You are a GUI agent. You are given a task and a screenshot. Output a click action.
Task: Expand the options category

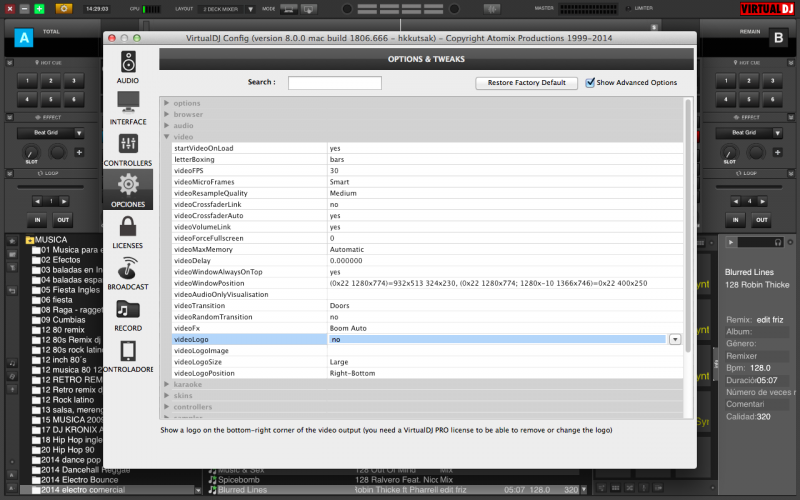tap(166, 103)
